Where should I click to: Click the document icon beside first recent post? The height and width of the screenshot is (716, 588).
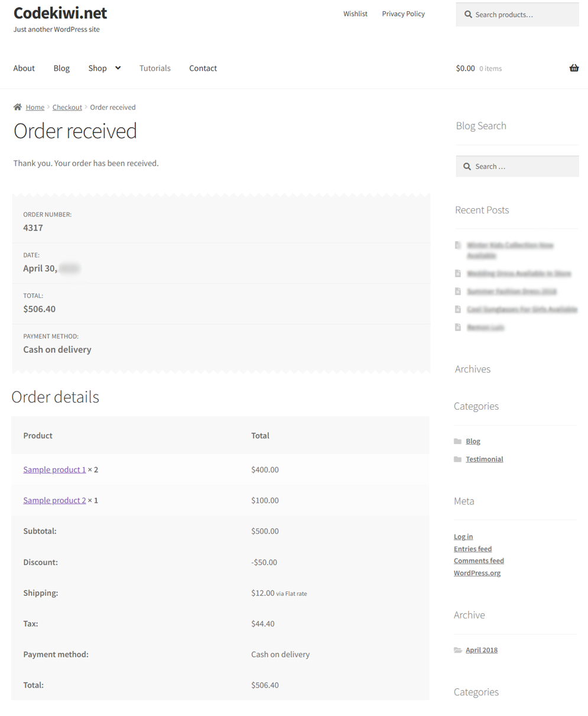tap(458, 245)
